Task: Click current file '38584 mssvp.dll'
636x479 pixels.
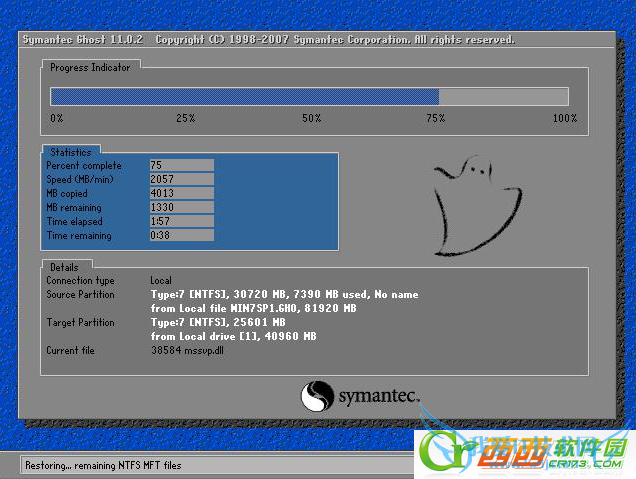Action: tap(187, 350)
